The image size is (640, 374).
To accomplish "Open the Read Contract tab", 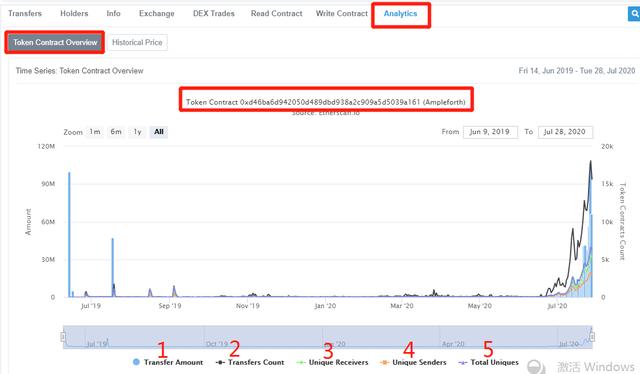I will (x=277, y=13).
